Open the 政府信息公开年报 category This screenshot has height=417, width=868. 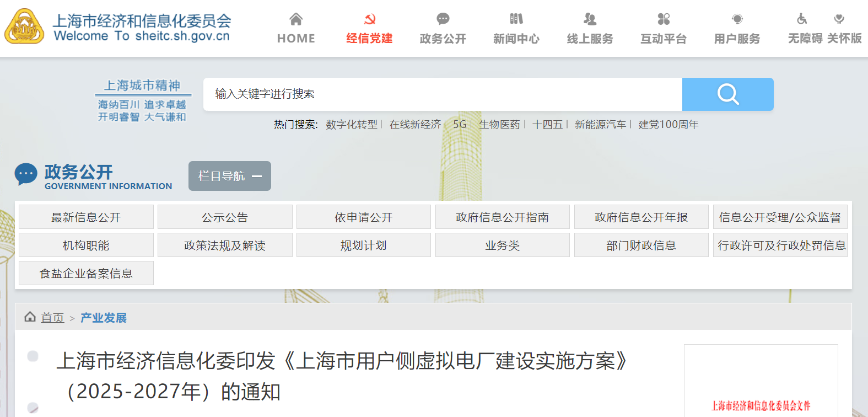coord(641,217)
